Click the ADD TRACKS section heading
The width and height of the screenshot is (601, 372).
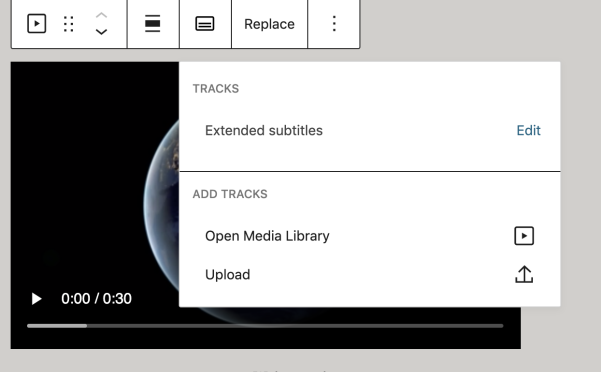pyautogui.click(x=230, y=194)
